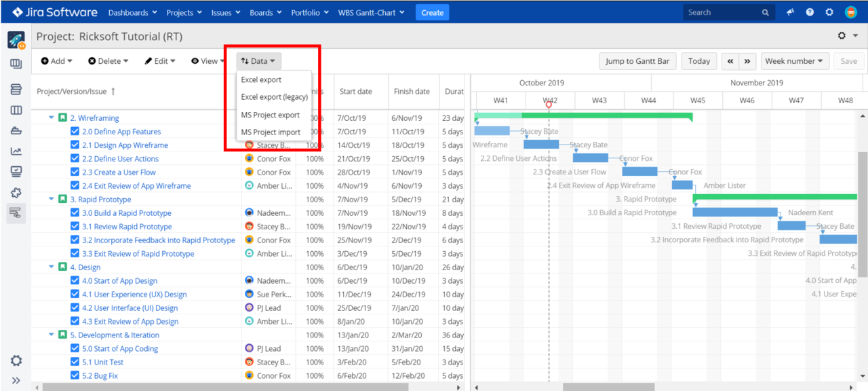Open the Jira Software home logo

tap(54, 12)
